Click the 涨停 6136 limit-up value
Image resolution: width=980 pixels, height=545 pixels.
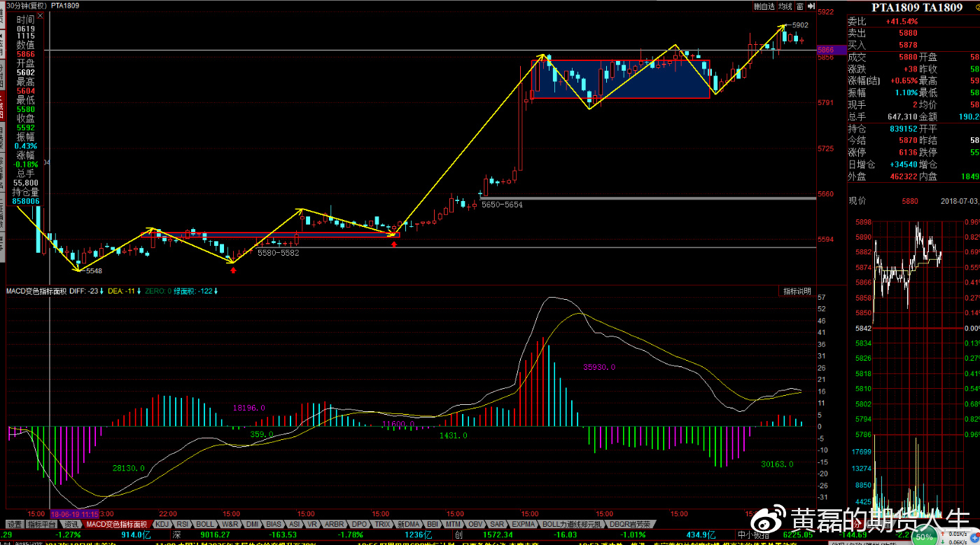pyautogui.click(x=908, y=152)
